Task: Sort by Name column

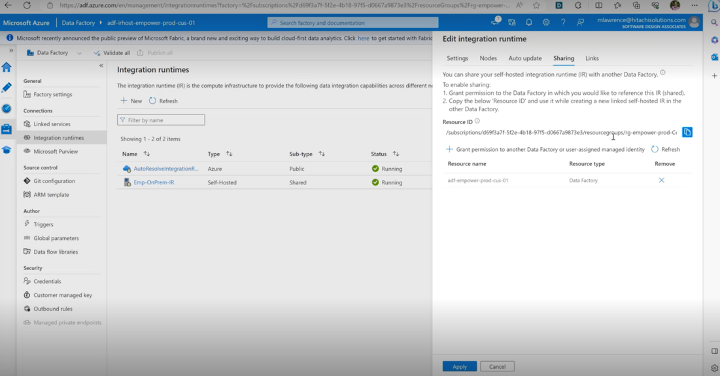Action: click(136, 154)
